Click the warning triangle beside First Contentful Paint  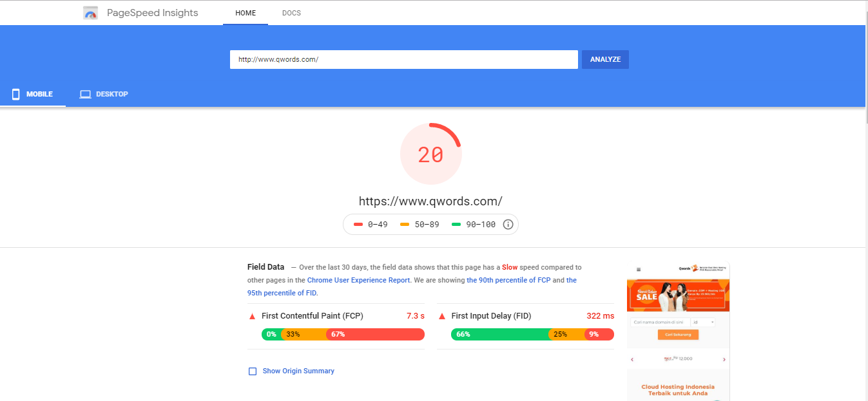tap(252, 316)
